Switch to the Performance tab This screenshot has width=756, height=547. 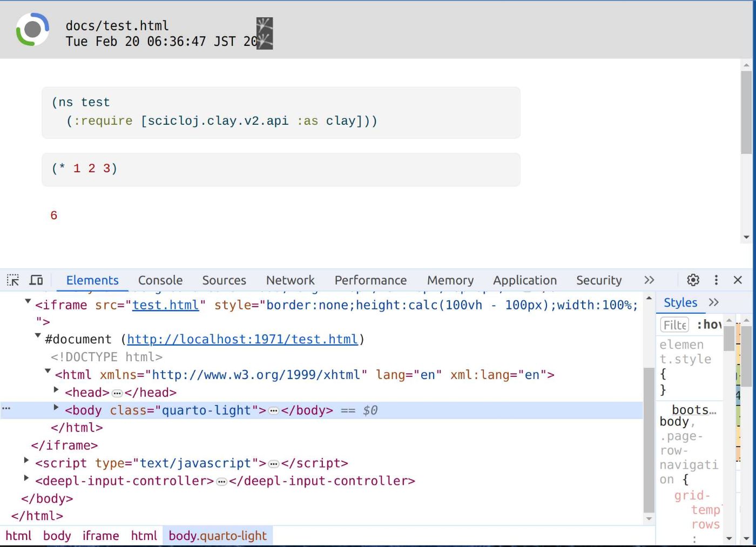tap(370, 280)
